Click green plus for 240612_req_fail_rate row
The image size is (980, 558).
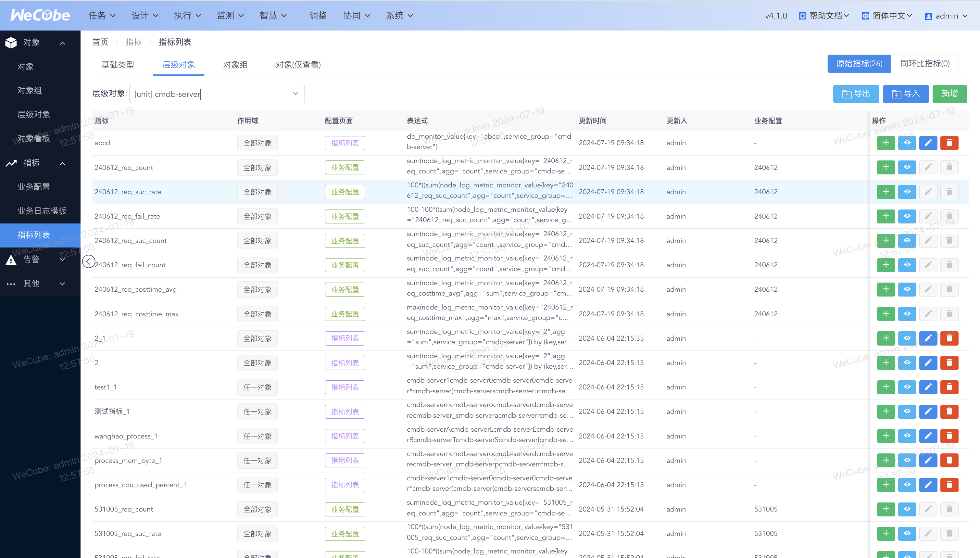886,216
